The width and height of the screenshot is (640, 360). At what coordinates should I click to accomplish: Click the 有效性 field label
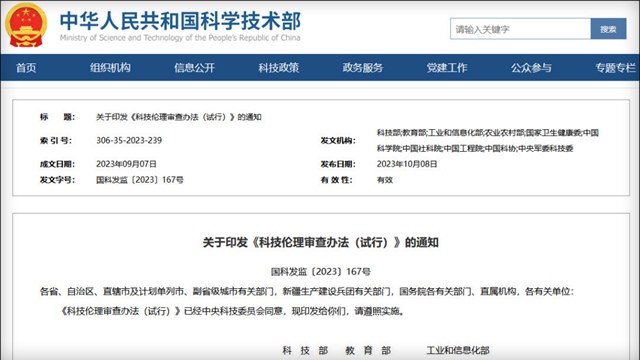click(x=336, y=180)
